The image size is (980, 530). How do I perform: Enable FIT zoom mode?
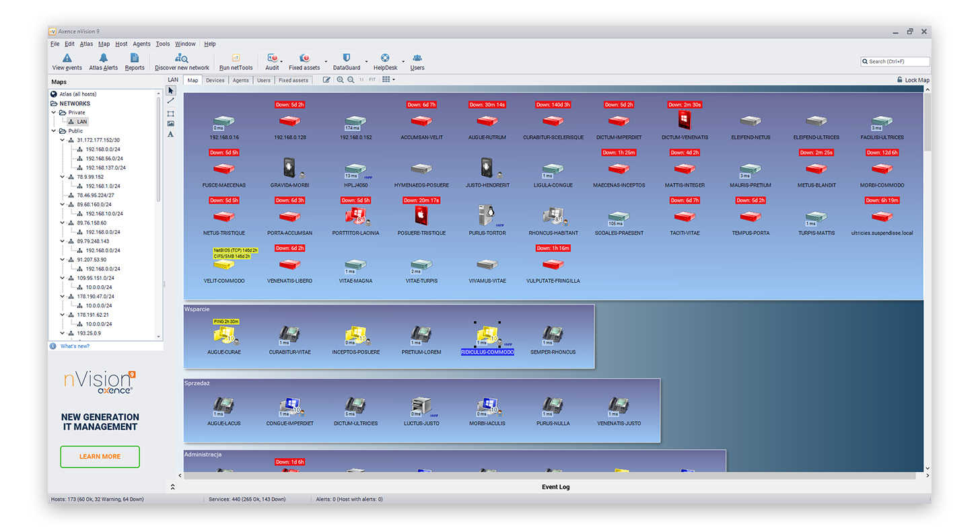click(x=372, y=79)
